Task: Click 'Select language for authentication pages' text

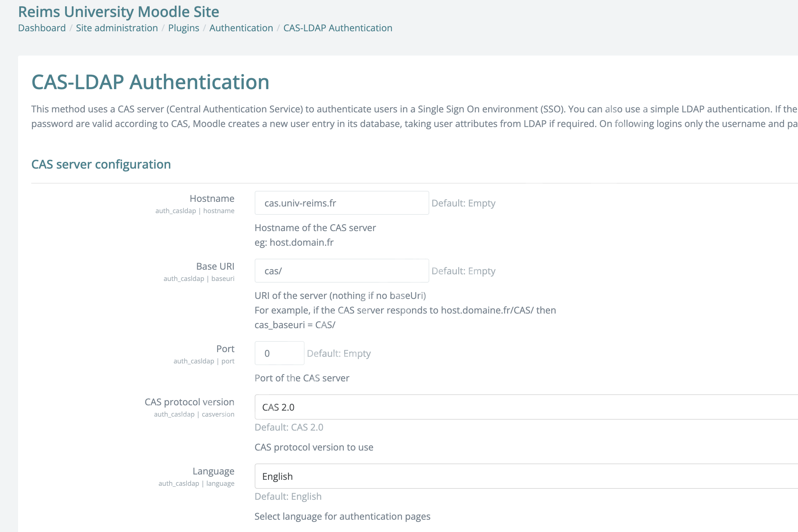Action: [x=342, y=516]
